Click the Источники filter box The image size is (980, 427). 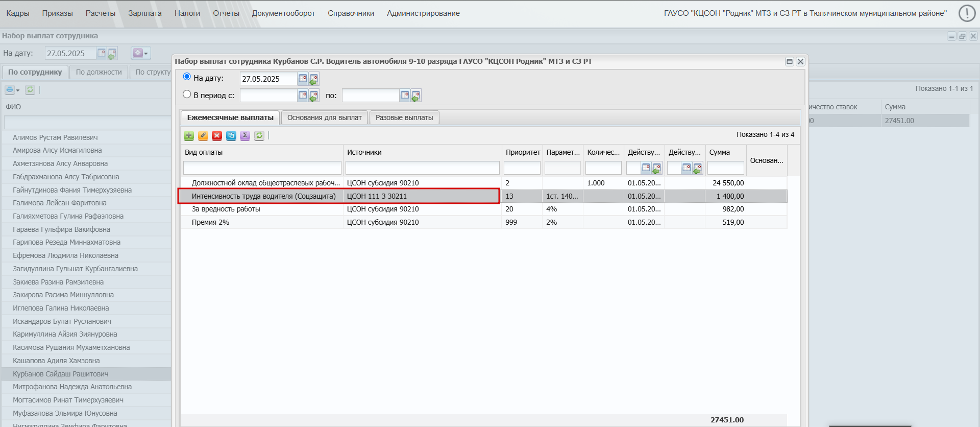point(423,168)
